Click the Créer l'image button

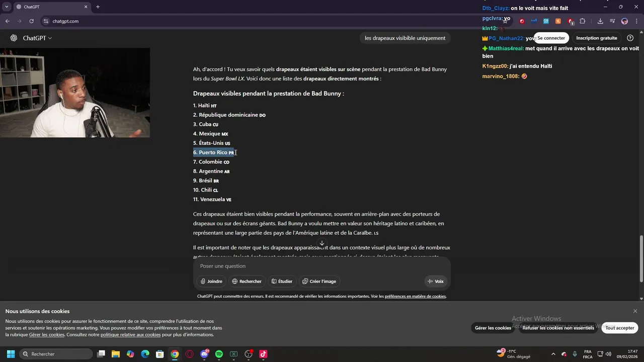(319, 282)
